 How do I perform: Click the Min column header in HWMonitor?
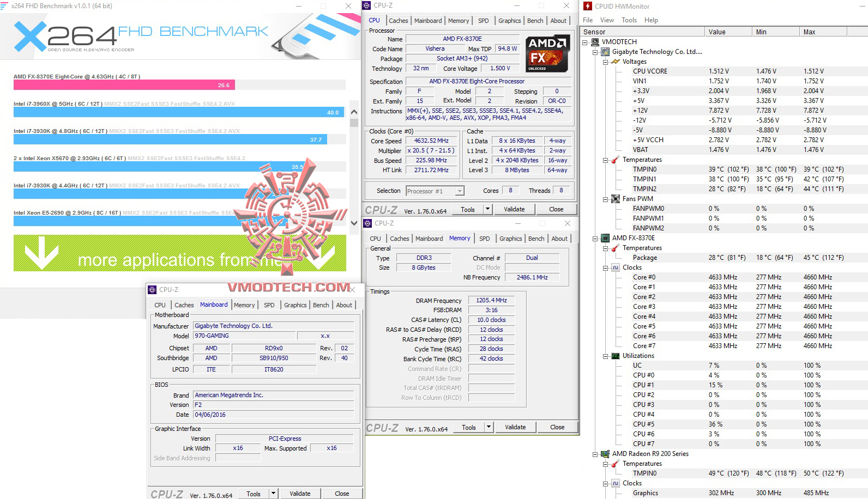click(776, 32)
